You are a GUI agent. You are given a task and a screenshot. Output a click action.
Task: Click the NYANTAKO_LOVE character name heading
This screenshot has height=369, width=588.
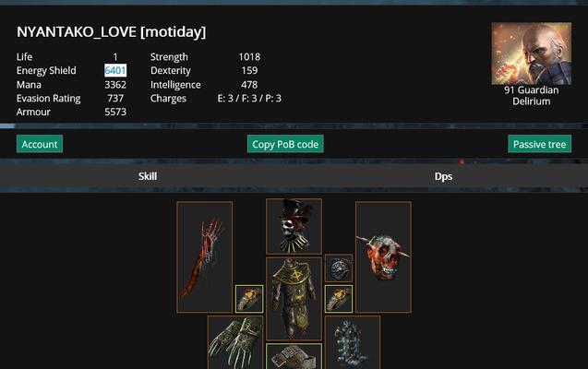click(112, 32)
